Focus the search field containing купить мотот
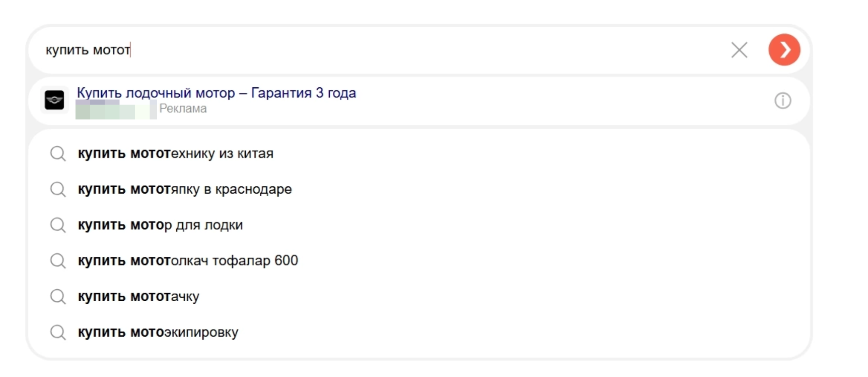Viewport: 868px width, 377px height. point(381,50)
